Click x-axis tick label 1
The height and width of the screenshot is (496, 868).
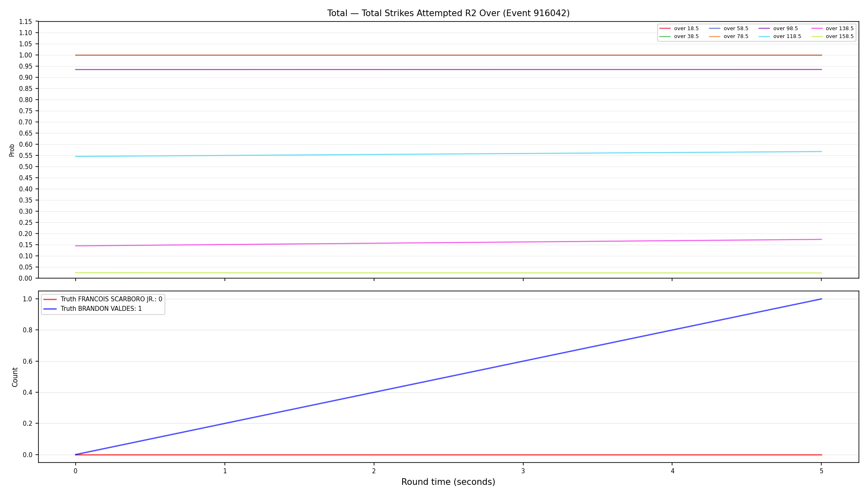point(225,471)
